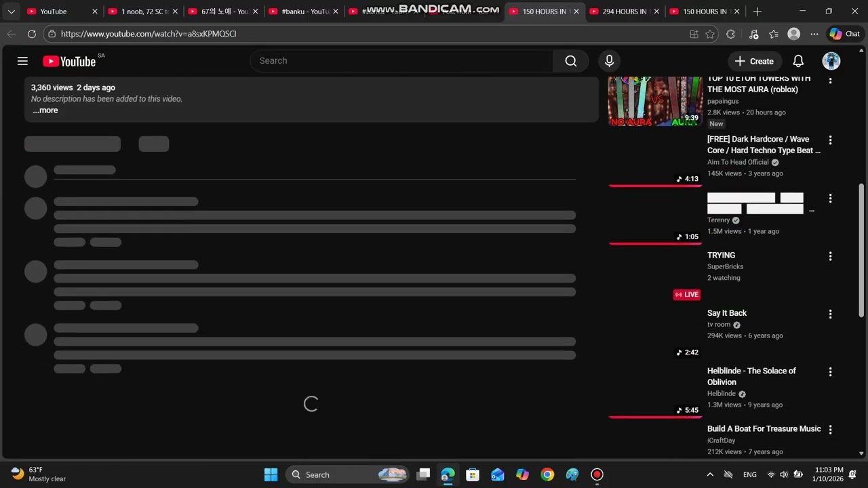Show hidden system tray icons
The width and height of the screenshot is (868, 488).
(710, 474)
